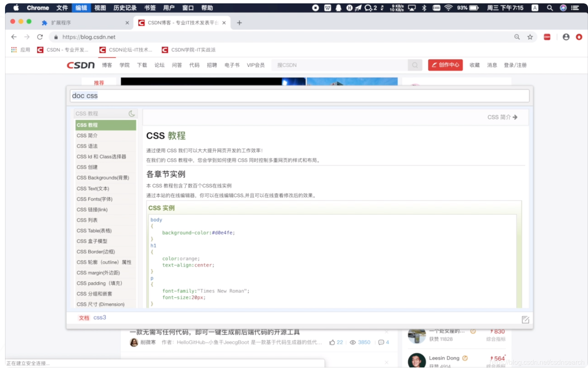
Task: Click the Bluetooth menu bar icon
Action: point(424,8)
